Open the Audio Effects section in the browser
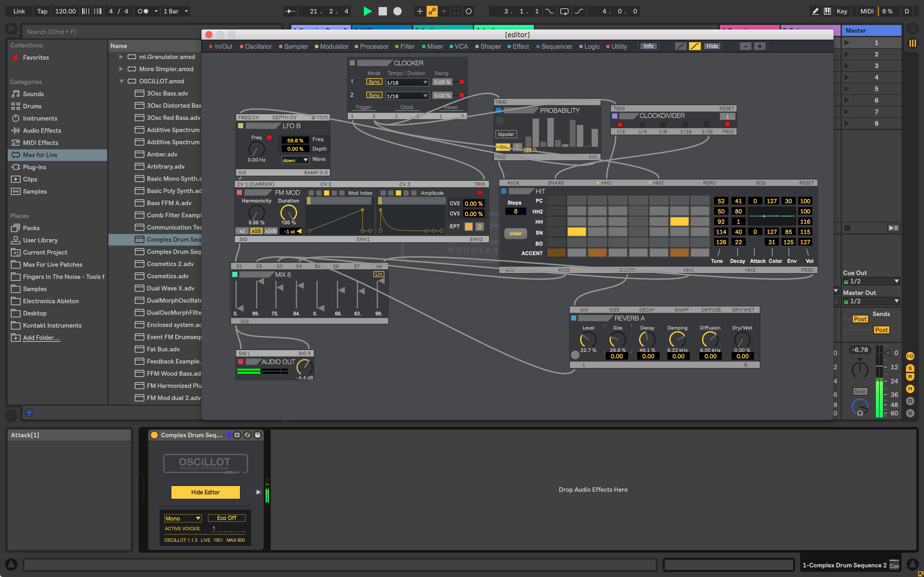924x577 pixels. (x=42, y=130)
